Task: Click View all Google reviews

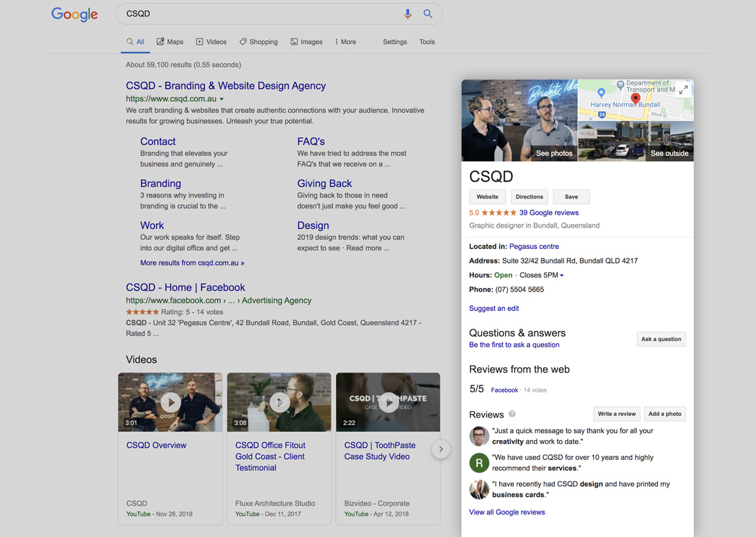Action: click(507, 512)
